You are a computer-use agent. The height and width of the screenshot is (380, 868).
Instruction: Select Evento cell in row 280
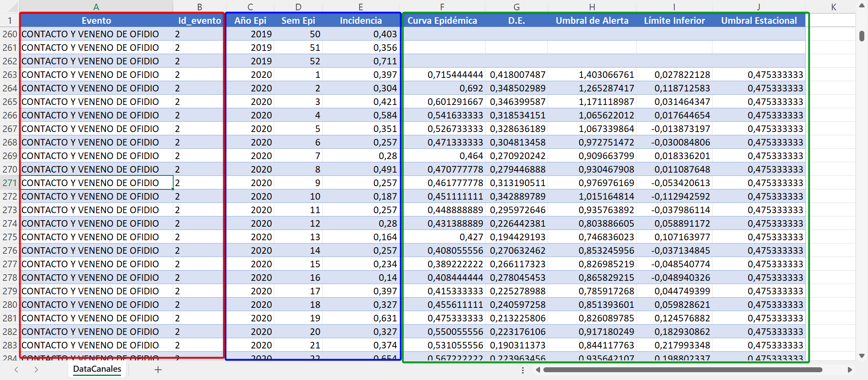click(x=96, y=305)
